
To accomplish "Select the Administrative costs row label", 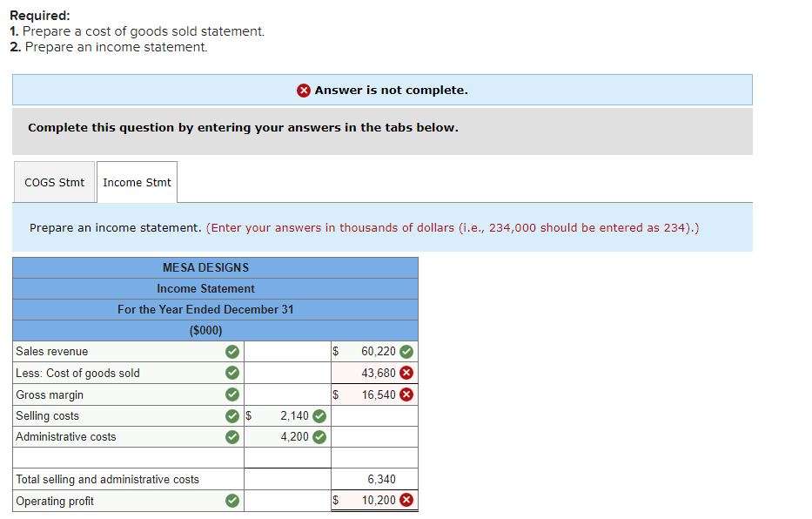I will point(66,437).
